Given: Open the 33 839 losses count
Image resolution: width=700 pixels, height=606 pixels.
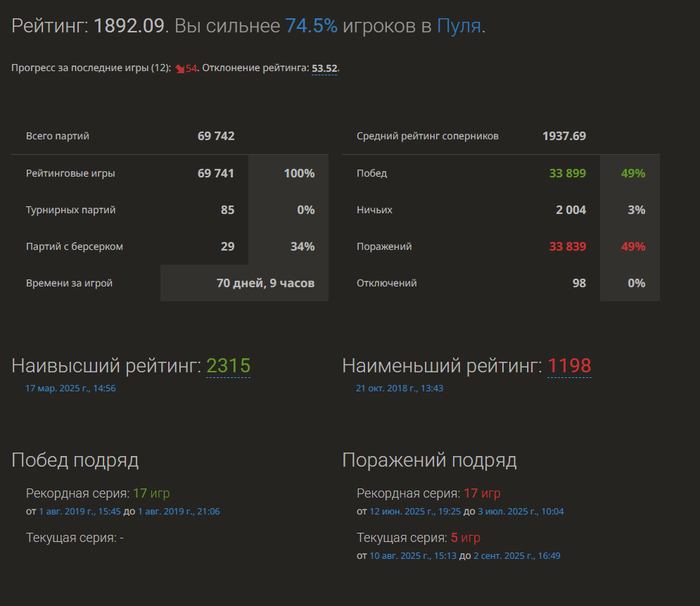Looking at the screenshot, I should (567, 246).
